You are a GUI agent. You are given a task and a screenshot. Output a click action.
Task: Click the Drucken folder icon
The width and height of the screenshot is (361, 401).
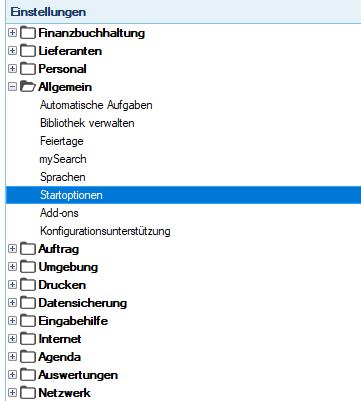click(28, 285)
